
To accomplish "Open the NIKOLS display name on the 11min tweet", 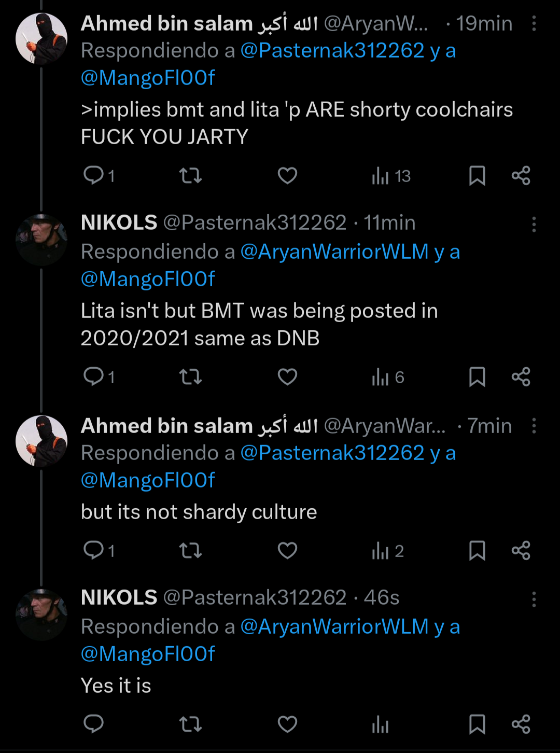I will pos(119,223).
